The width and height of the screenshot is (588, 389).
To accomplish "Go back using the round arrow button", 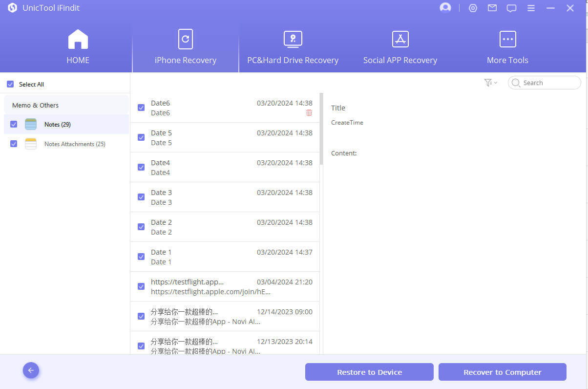I will click(31, 370).
